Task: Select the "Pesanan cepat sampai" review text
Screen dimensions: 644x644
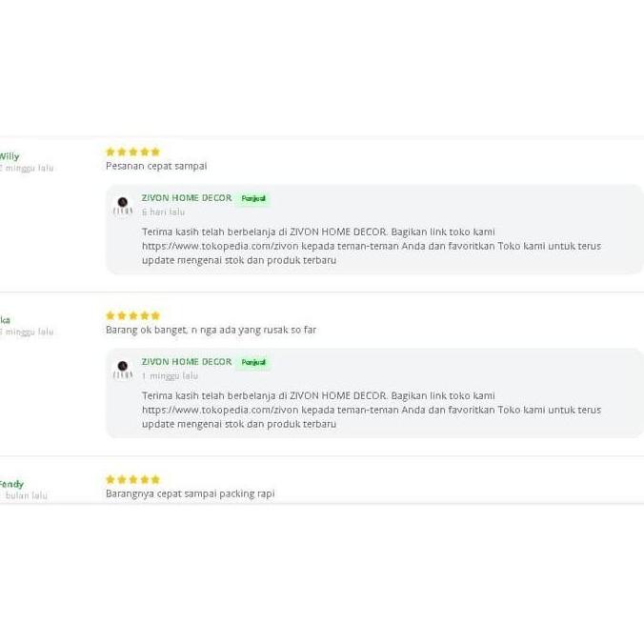Action: coord(156,166)
